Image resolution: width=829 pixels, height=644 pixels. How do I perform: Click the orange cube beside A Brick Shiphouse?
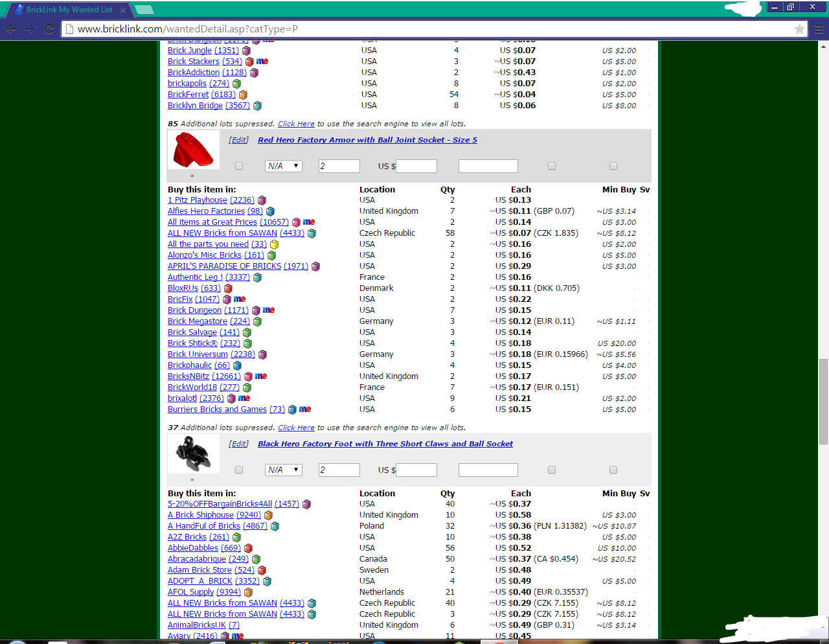[269, 516]
